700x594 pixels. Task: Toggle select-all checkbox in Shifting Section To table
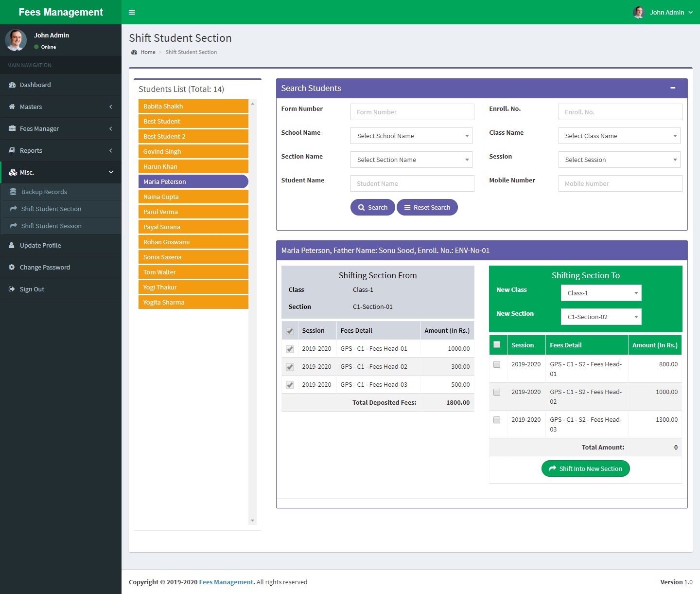(x=497, y=345)
